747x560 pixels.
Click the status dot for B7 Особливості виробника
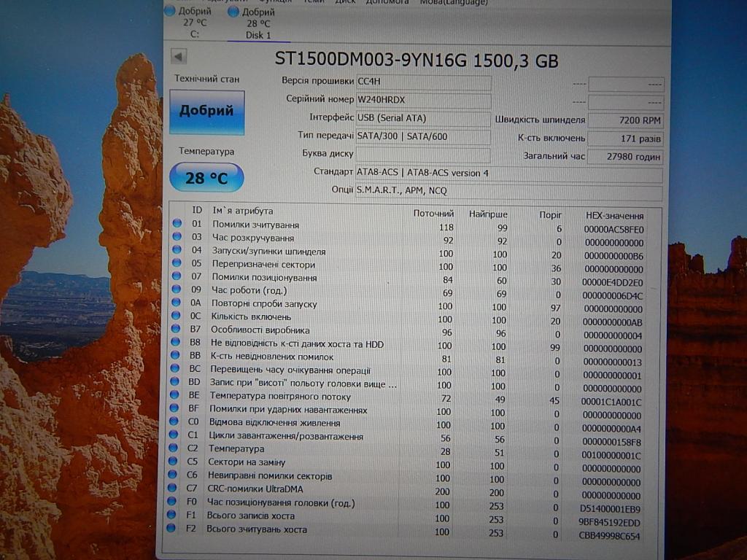click(176, 329)
